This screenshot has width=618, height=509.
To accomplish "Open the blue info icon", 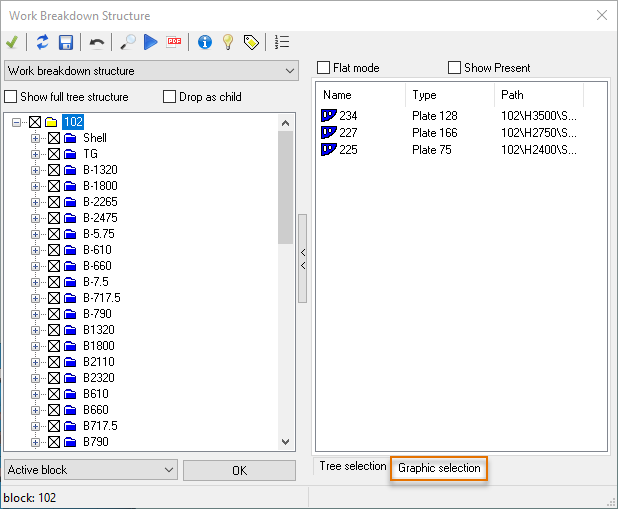I will click(205, 42).
